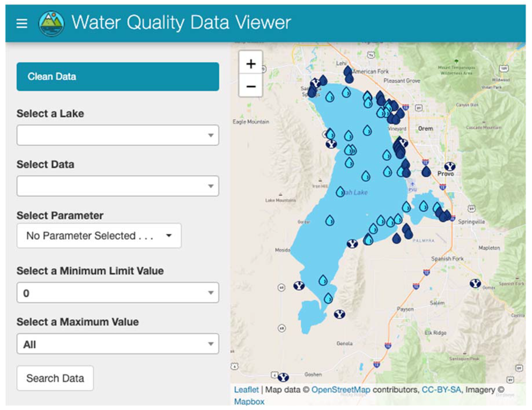
Task: Click the mountain app logo
Action: tap(51, 23)
